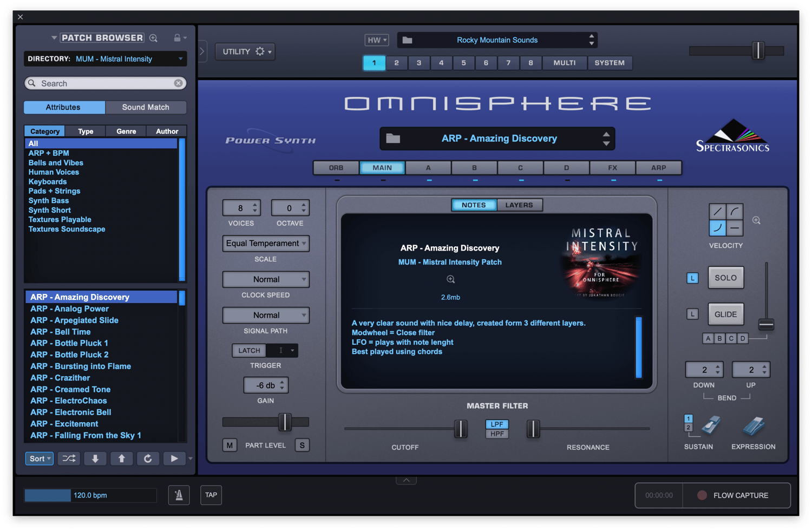Switch master filter to HPF
The width and height of the screenshot is (812, 531).
(x=497, y=434)
